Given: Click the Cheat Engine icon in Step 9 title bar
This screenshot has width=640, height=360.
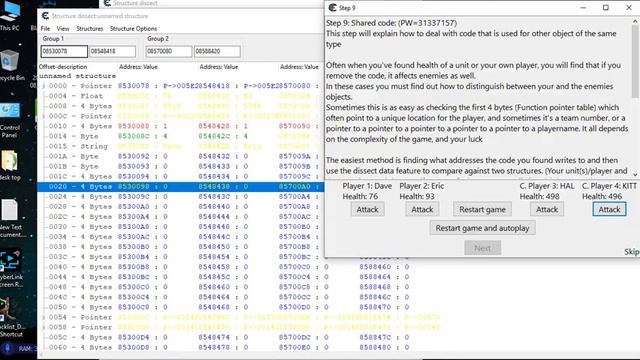Looking at the screenshot, I should point(333,8).
